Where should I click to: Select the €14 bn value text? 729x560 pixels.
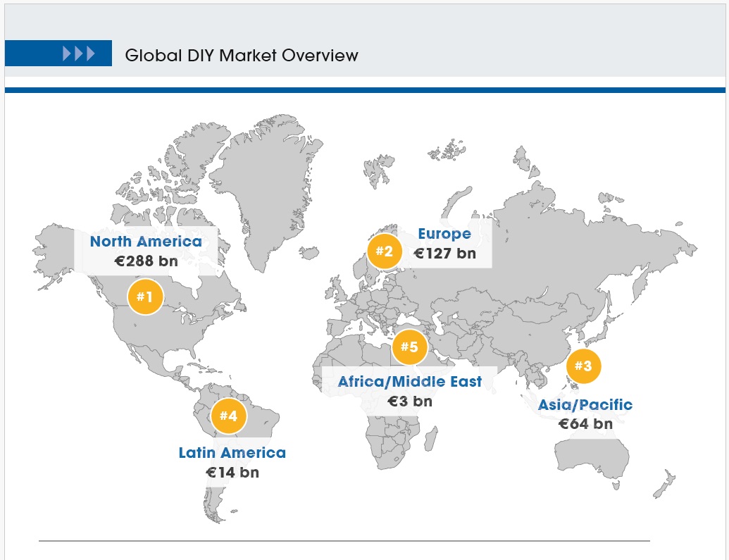(x=232, y=472)
